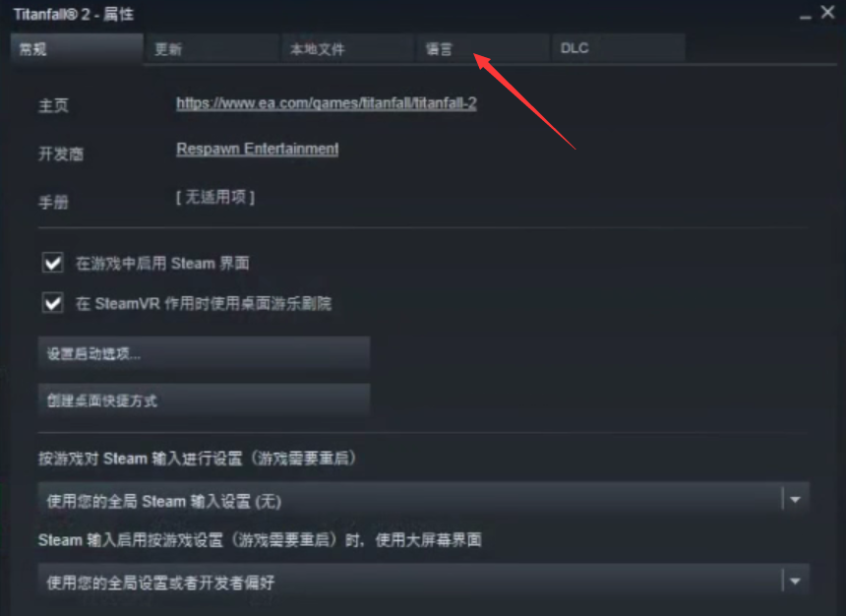Screen dimensions: 846x616
Task: Open the 使用您的全局设置或者开发者偏好 combo box
Action: coord(424,581)
